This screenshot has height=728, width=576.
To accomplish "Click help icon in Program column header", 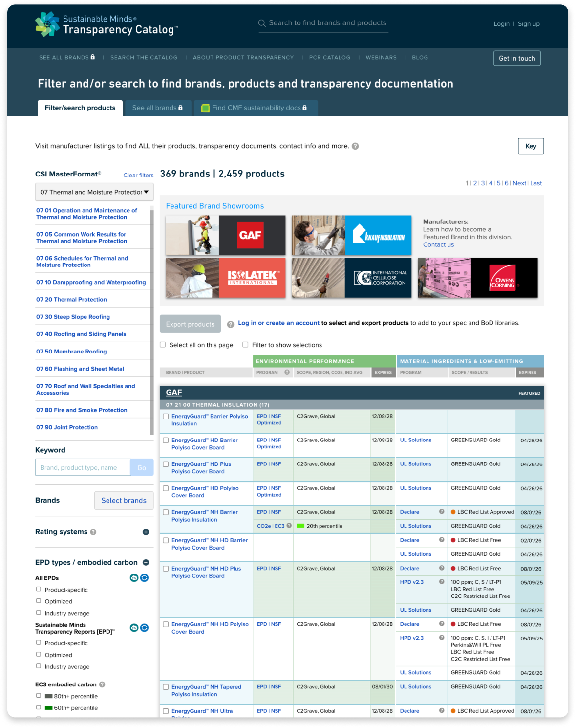I will point(287,372).
